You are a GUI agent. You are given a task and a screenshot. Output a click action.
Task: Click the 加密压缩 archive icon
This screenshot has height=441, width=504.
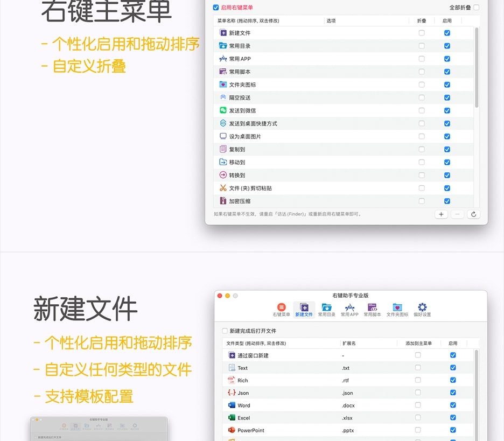(223, 200)
